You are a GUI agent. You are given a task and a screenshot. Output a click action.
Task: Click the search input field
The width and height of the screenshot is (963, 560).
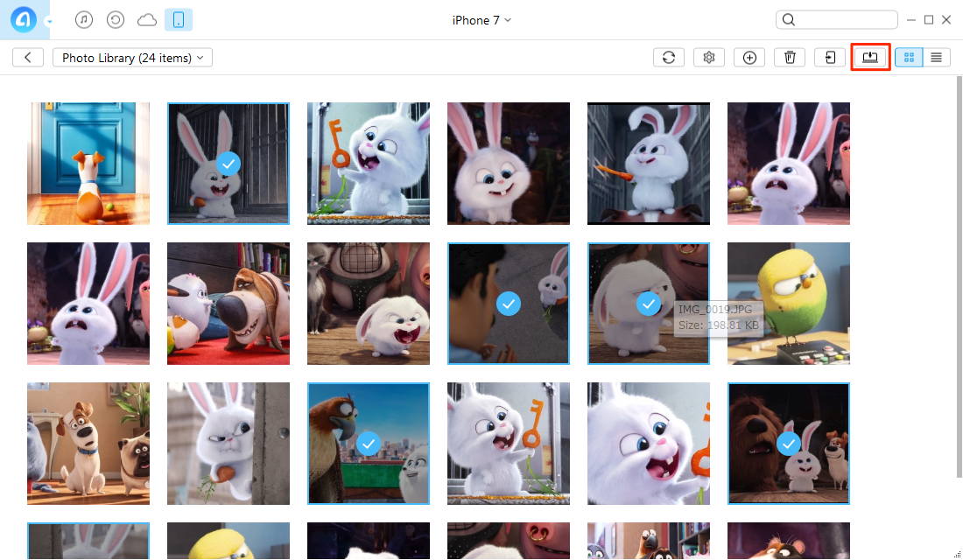pos(836,19)
